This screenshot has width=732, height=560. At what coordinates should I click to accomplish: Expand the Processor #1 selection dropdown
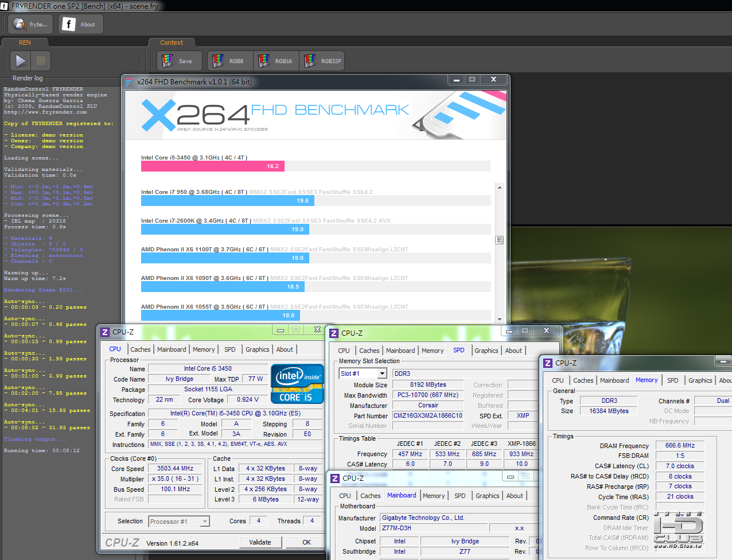[205, 522]
